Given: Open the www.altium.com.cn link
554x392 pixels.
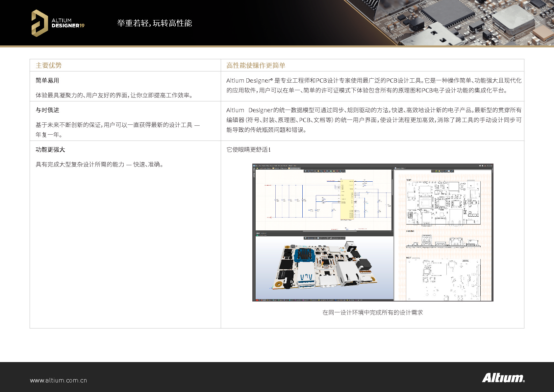Looking at the screenshot, I should coord(58,380).
